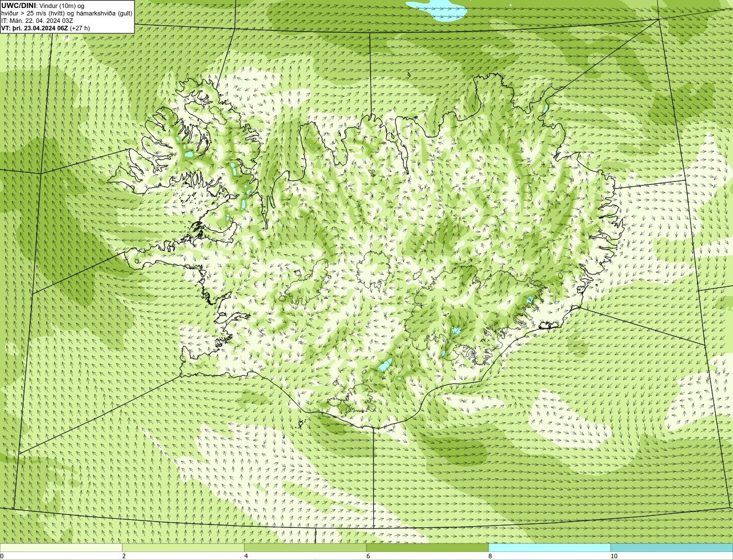Click the "8" tick label on color scale
The height and width of the screenshot is (560, 733).
(490, 556)
